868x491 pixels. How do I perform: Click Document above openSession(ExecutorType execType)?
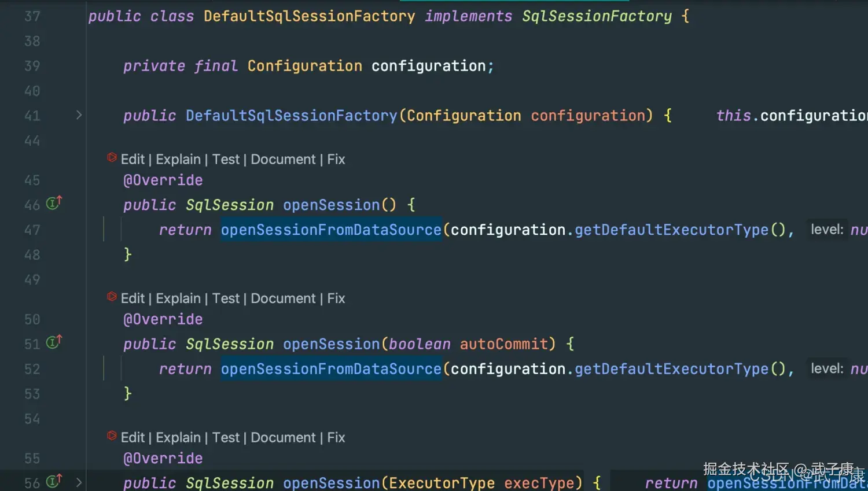pos(283,437)
